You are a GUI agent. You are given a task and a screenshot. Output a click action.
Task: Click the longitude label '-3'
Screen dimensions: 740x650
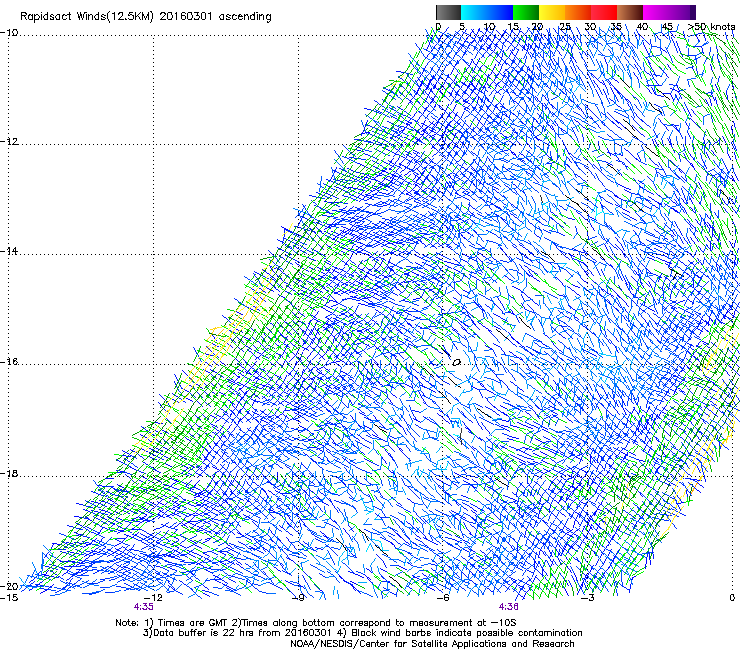[588, 597]
